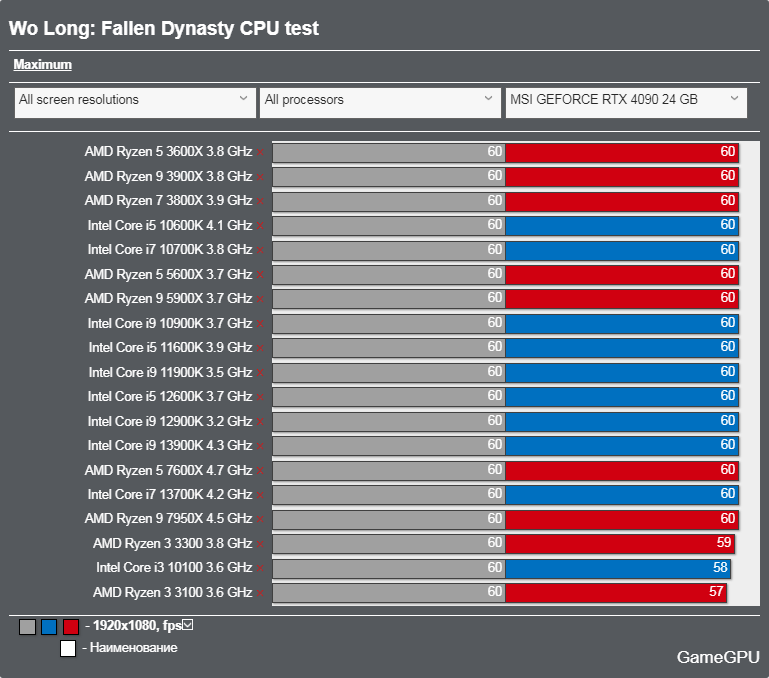769x678 pixels.
Task: Open the MSI GEFORCE RTX 4090 dropdown
Action: [626, 103]
